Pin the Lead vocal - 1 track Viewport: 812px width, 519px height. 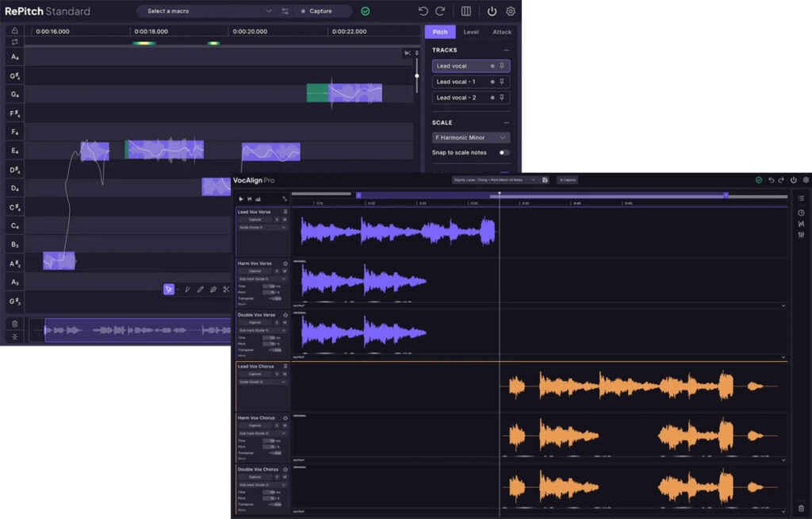tap(502, 82)
